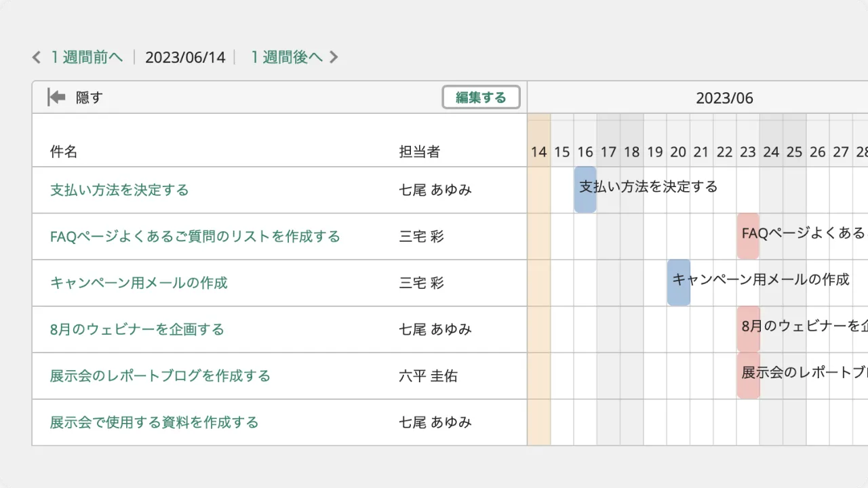Select the red bar for FAQページ task
Image resolution: width=868 pixels, height=488 pixels.
coord(748,237)
